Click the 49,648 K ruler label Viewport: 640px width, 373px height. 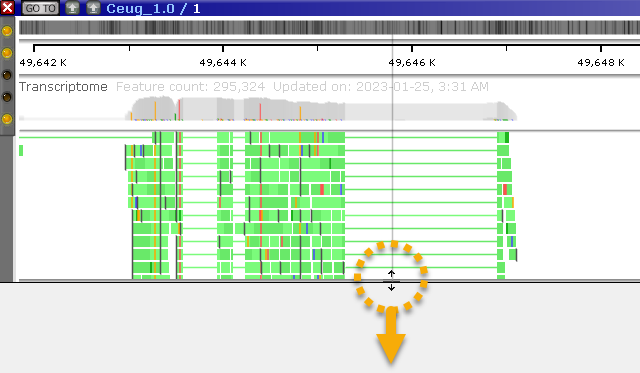(601, 62)
